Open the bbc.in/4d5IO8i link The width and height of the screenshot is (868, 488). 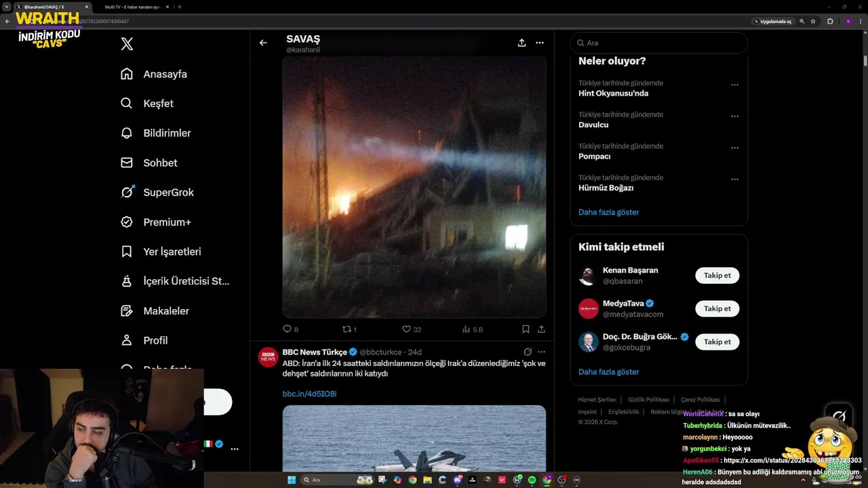pyautogui.click(x=309, y=394)
